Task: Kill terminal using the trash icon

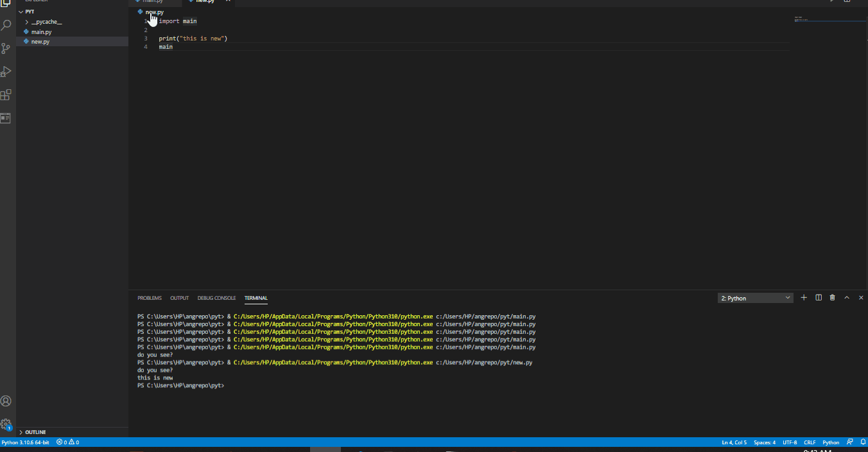Action: [833, 298]
